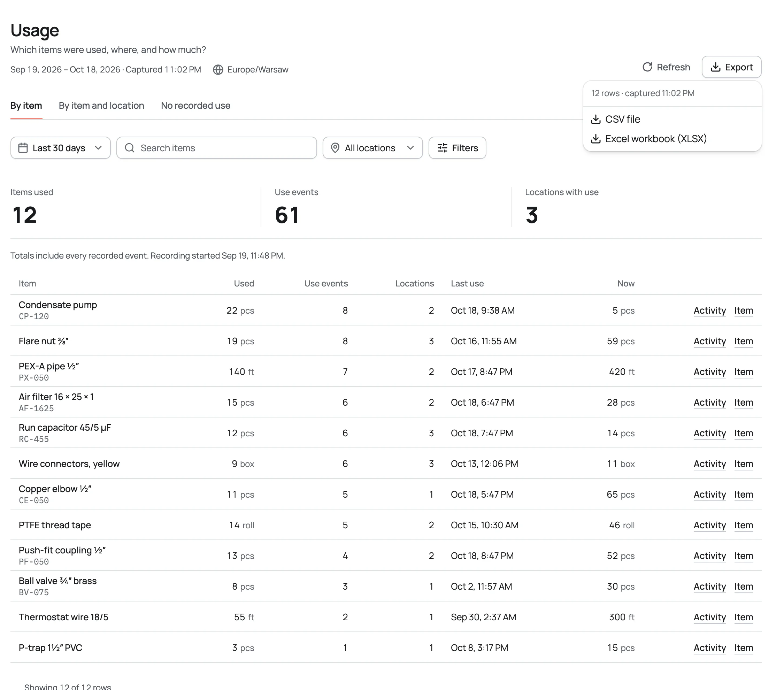Click the date Oct 16, 11:55 AM
The width and height of the screenshot is (784, 690).
point(484,342)
